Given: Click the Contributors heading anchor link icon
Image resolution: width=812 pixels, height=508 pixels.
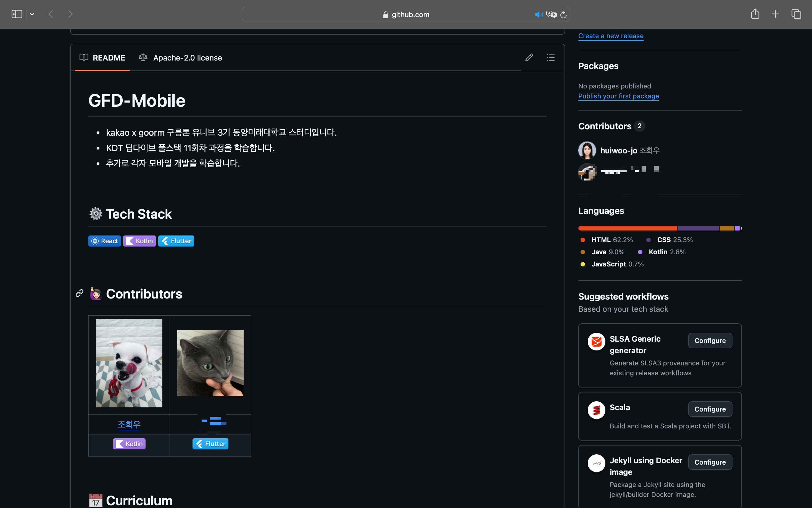Looking at the screenshot, I should click(x=80, y=293).
